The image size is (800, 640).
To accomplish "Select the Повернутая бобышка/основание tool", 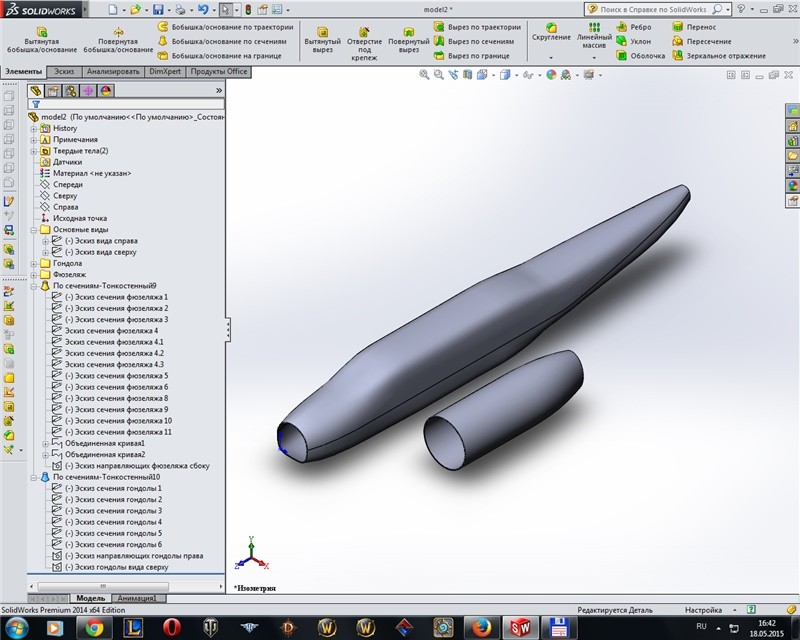I will click(118, 40).
